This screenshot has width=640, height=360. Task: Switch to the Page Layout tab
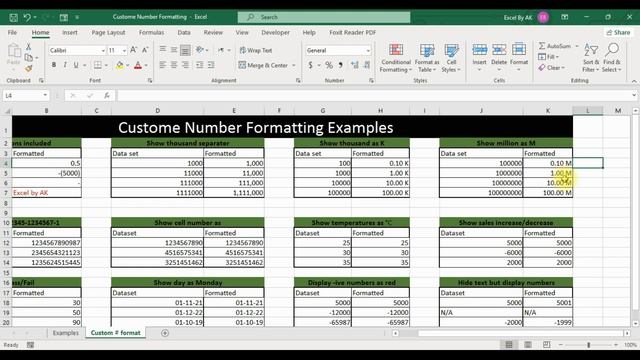coord(108,32)
